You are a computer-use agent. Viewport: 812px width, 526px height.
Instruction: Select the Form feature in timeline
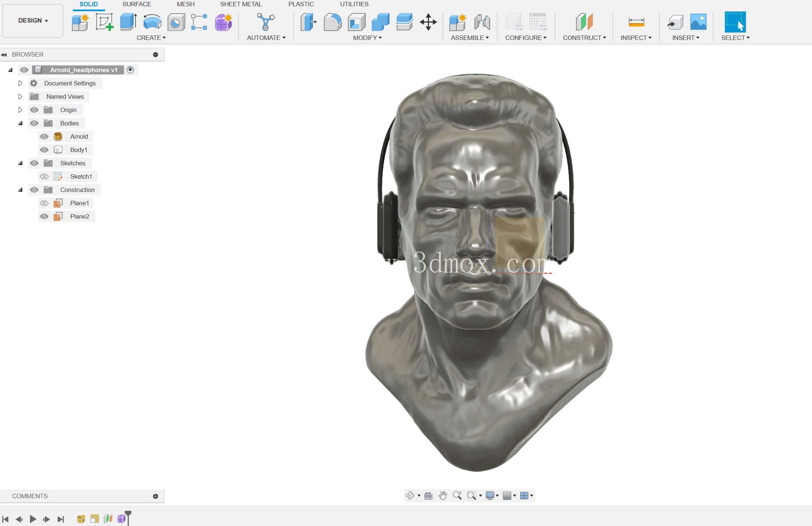click(122, 519)
